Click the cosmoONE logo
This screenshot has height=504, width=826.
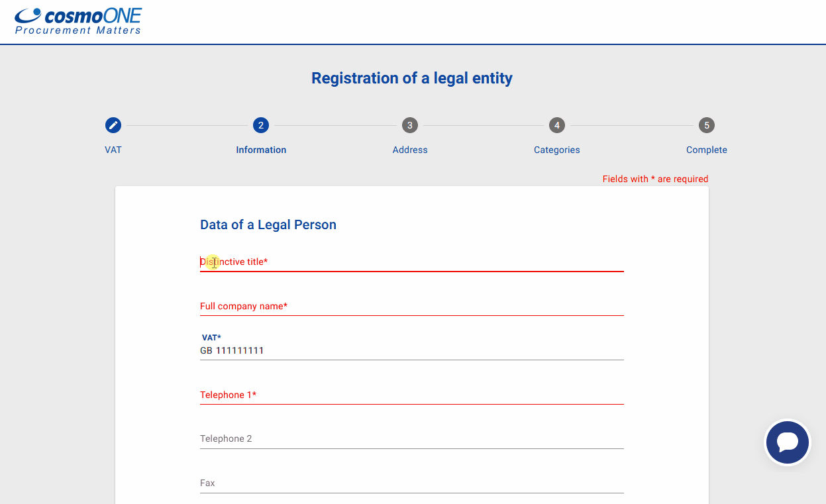(x=78, y=21)
